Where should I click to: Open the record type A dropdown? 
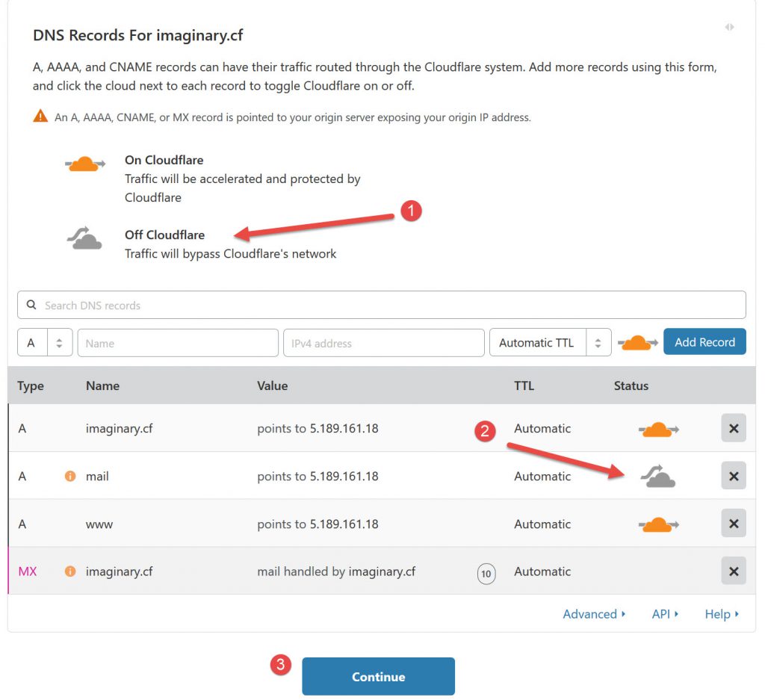(x=44, y=343)
